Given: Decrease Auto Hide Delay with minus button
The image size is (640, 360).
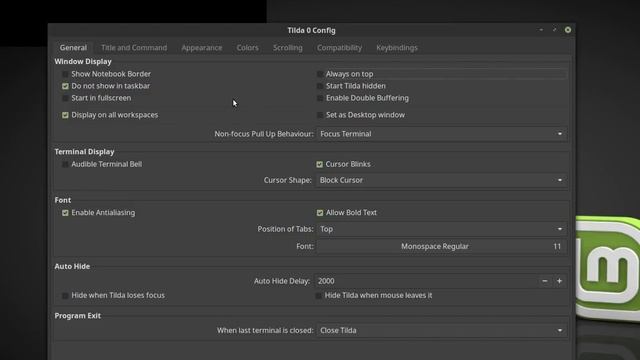Looking at the screenshot, I should coord(544,281).
